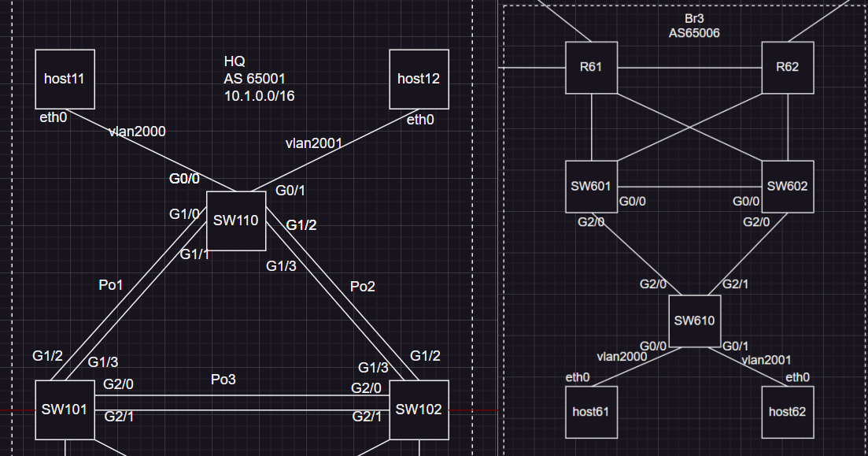The image size is (868, 456).
Task: Click the SW110 switch box
Action: point(235,221)
